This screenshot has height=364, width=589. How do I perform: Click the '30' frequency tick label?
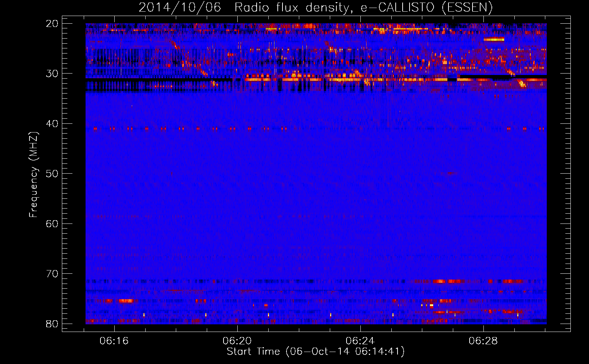point(52,74)
